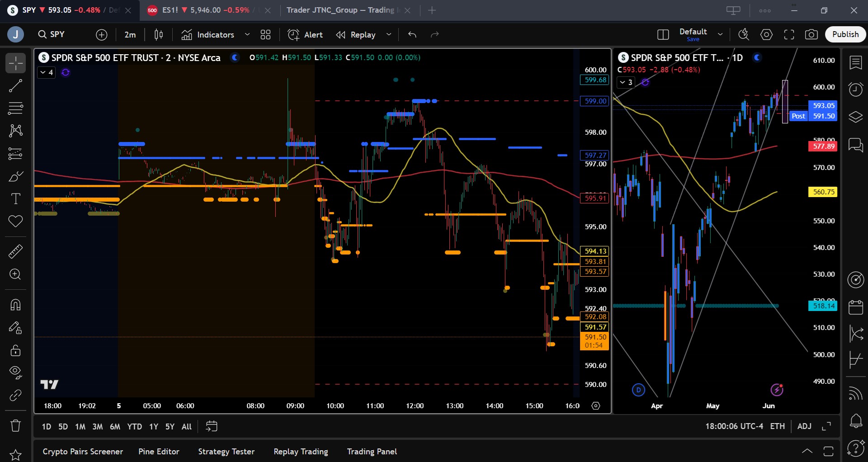This screenshot has height=462, width=868.
Task: Open indicator templates grid
Action: click(266, 34)
